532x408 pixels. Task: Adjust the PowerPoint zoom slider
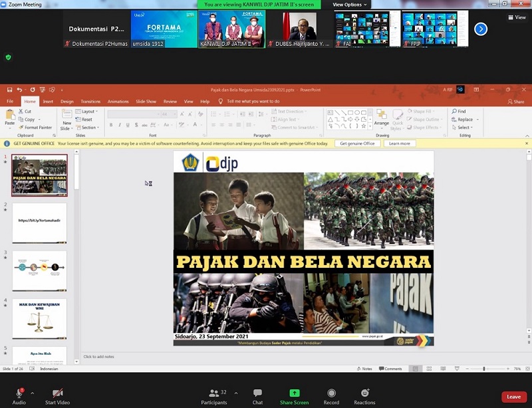point(483,369)
